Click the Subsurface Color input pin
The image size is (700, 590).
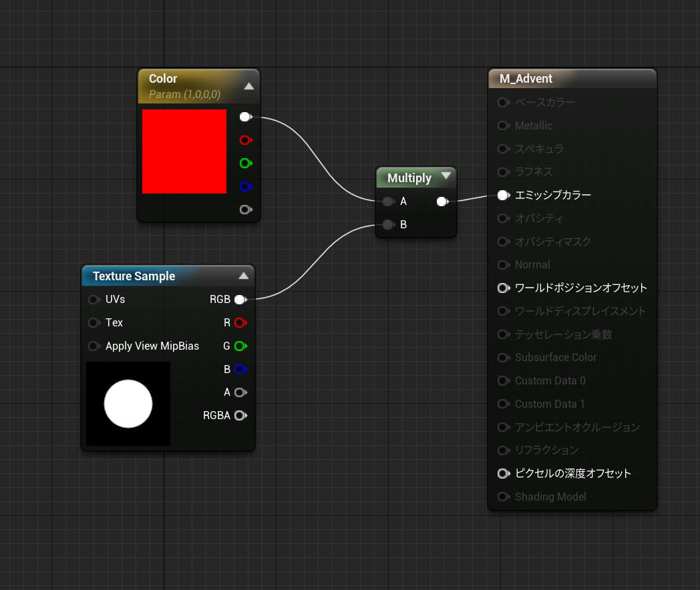tap(504, 358)
